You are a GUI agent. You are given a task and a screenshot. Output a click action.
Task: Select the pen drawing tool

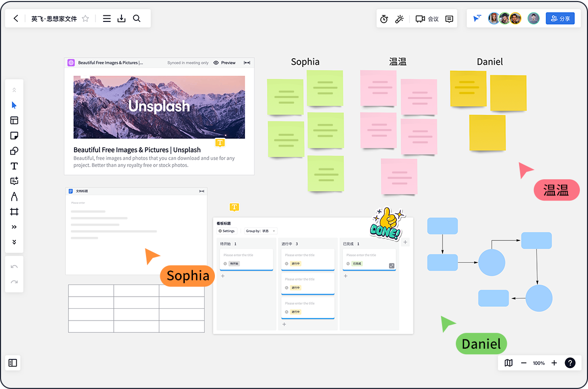pos(14,197)
